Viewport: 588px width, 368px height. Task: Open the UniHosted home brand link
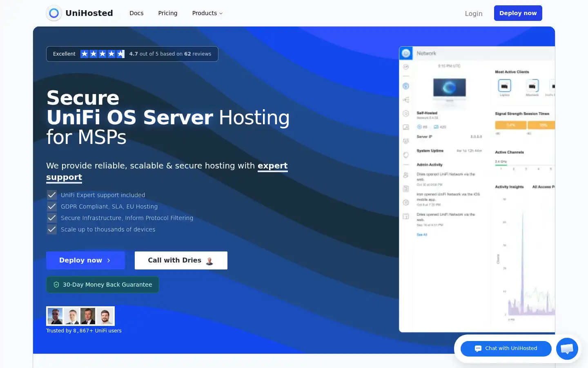pyautogui.click(x=80, y=13)
